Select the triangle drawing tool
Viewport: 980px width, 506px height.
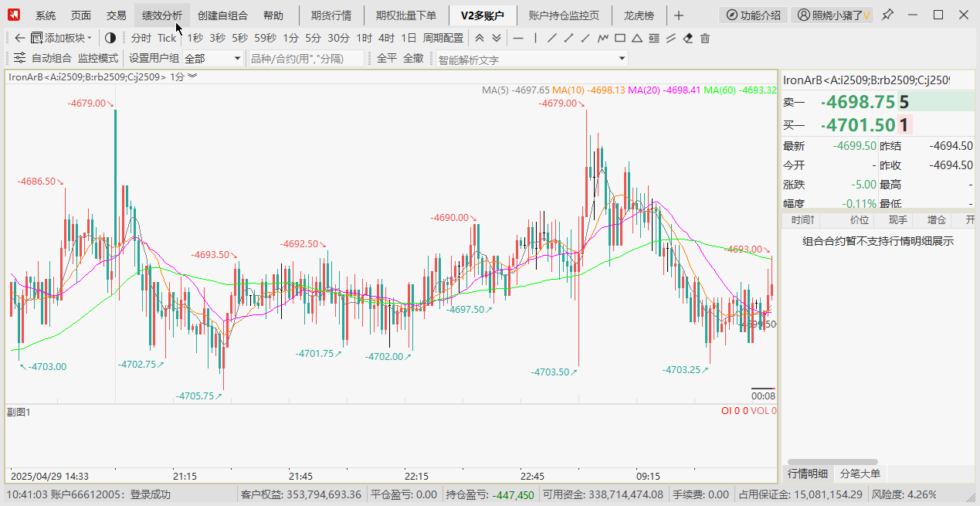tap(637, 38)
